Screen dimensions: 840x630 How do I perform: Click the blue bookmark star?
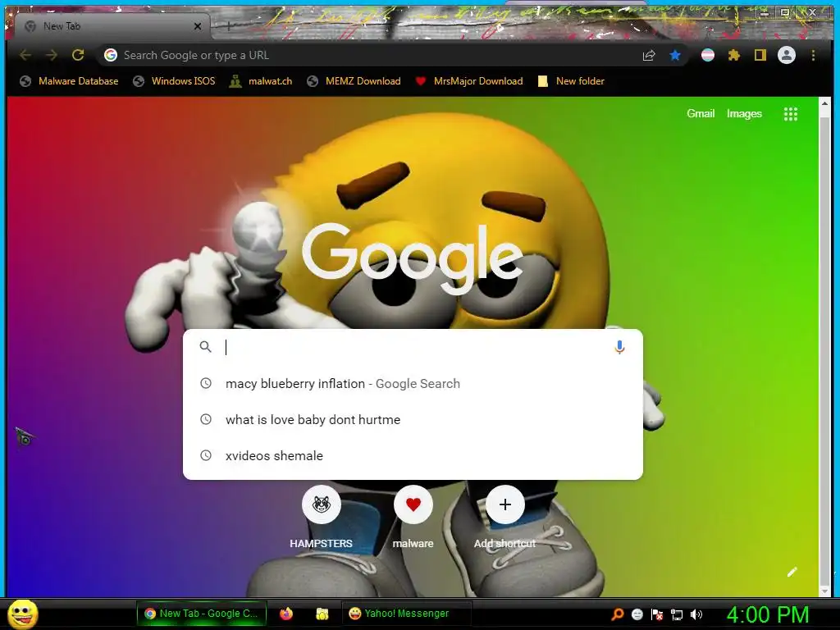(x=675, y=55)
